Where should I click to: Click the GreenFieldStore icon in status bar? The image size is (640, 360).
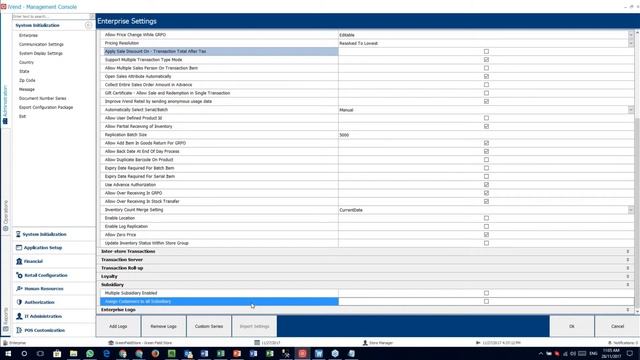tap(111, 343)
